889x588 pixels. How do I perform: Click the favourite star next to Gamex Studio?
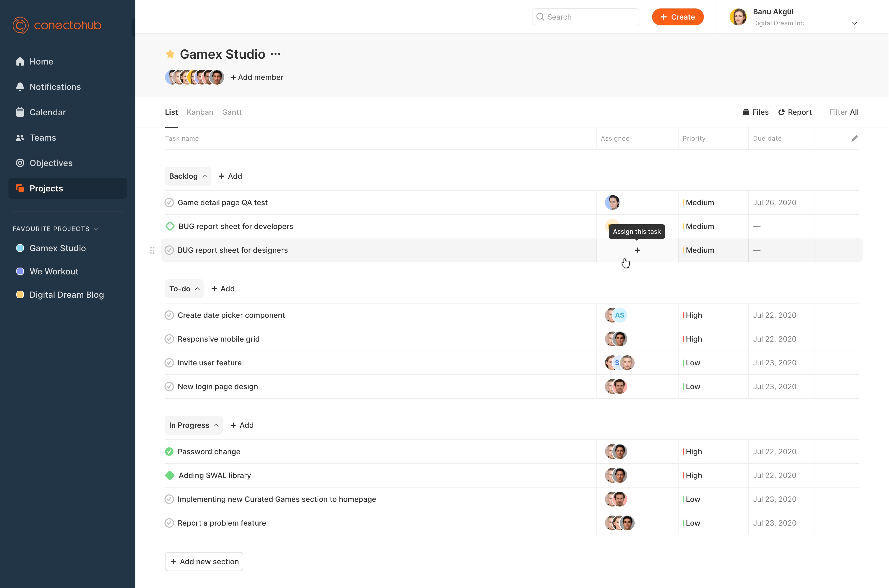170,54
